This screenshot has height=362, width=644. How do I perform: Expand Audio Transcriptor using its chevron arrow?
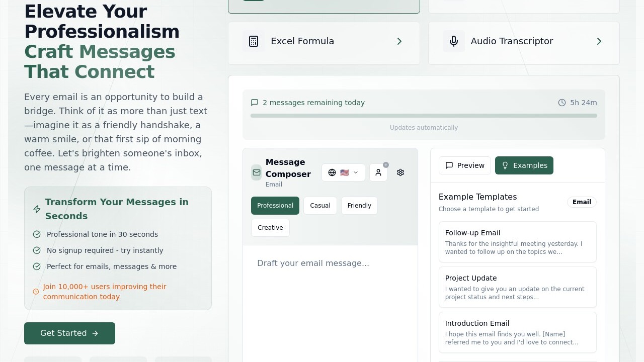(x=599, y=41)
